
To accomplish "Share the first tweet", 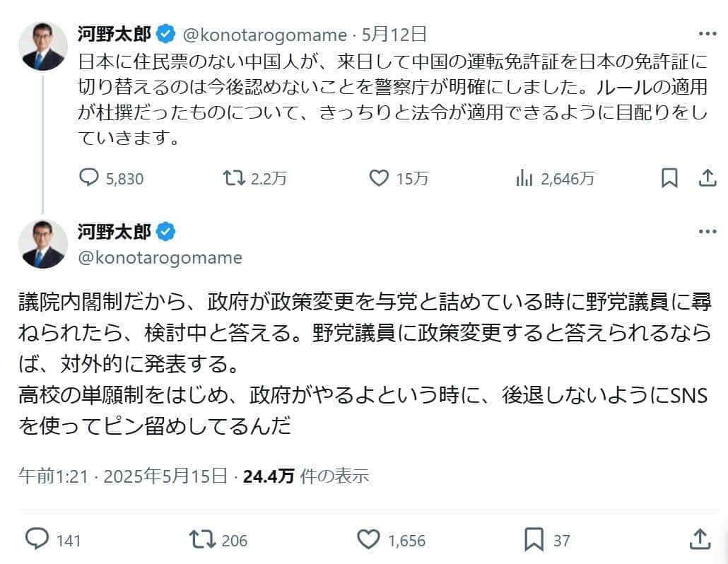I will point(707,178).
